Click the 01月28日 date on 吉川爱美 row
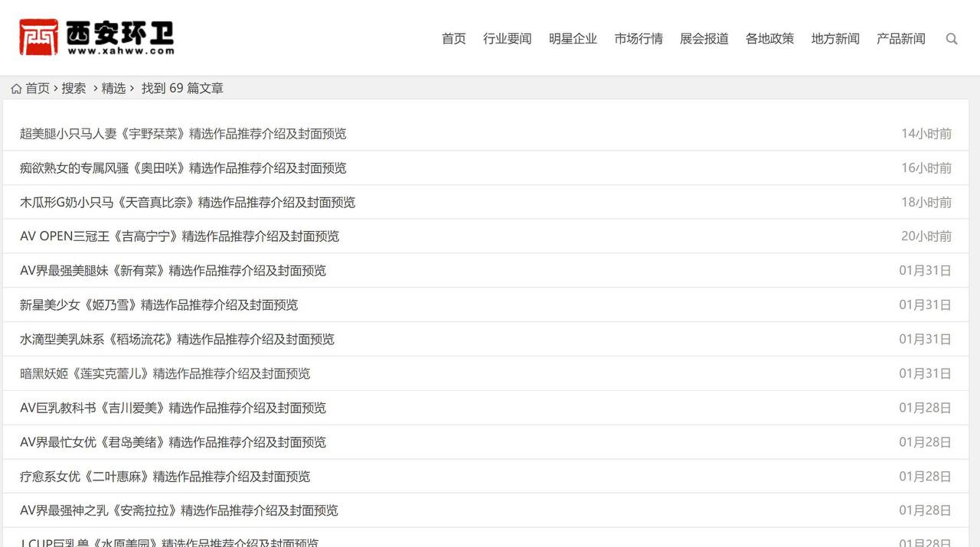Viewport: 980px width, 547px height. click(926, 408)
